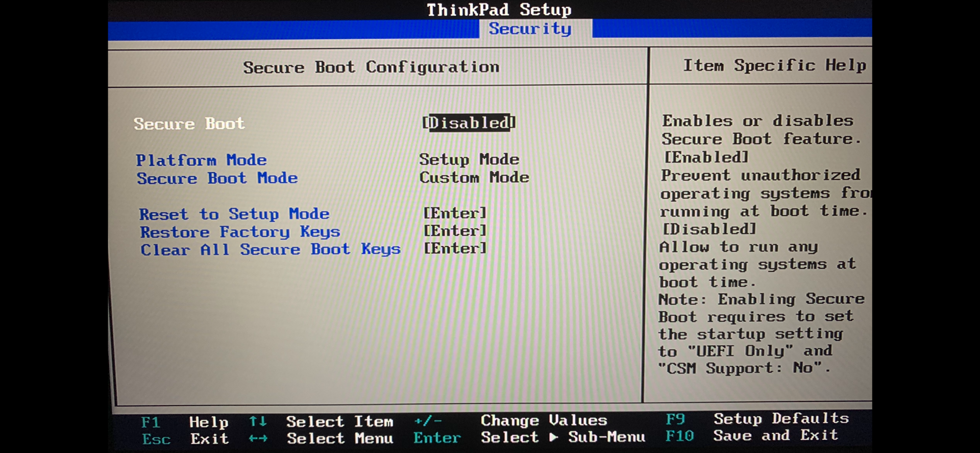Activate [Enter] beside Restore Factory Keys
This screenshot has width=980, height=453.
tap(455, 230)
